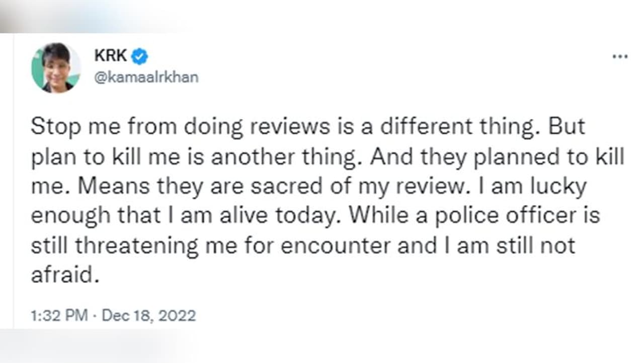Click the 1:32 PM timestamp
This screenshot has height=363, width=644.
tap(59, 316)
